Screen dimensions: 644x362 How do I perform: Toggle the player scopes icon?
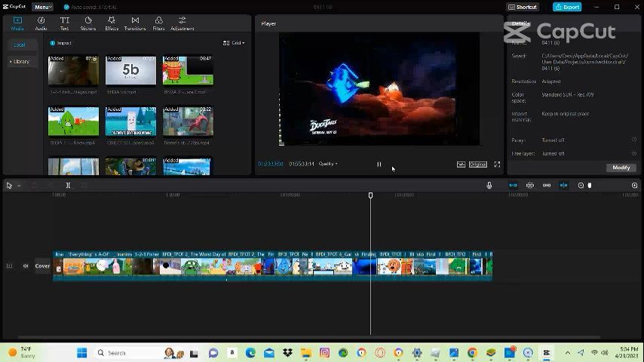coord(461,164)
